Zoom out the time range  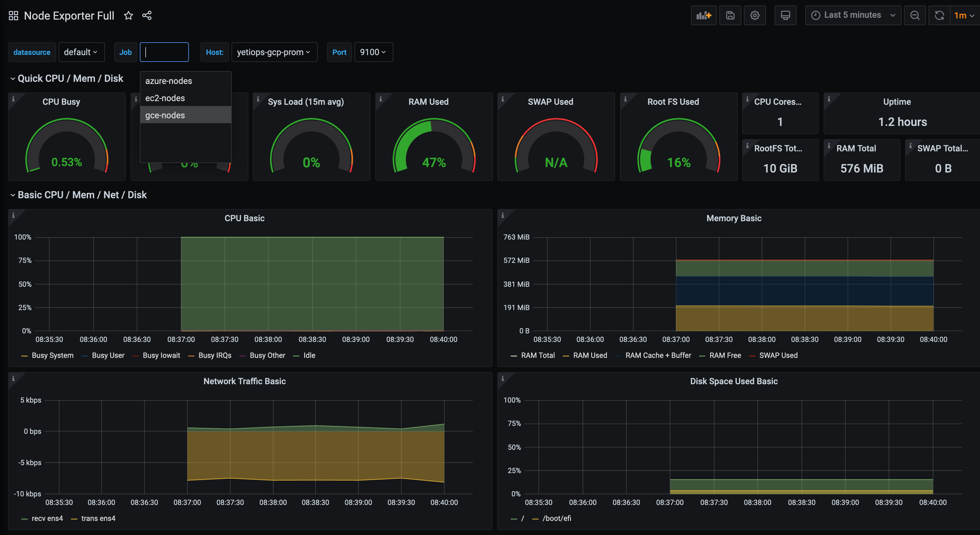(915, 15)
